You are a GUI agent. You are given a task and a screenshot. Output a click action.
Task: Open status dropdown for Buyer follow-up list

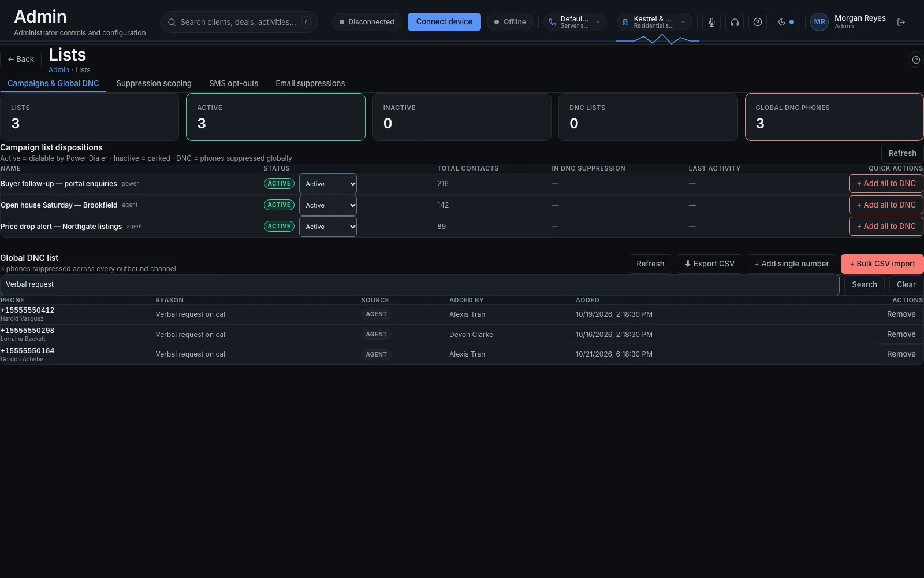pos(327,184)
